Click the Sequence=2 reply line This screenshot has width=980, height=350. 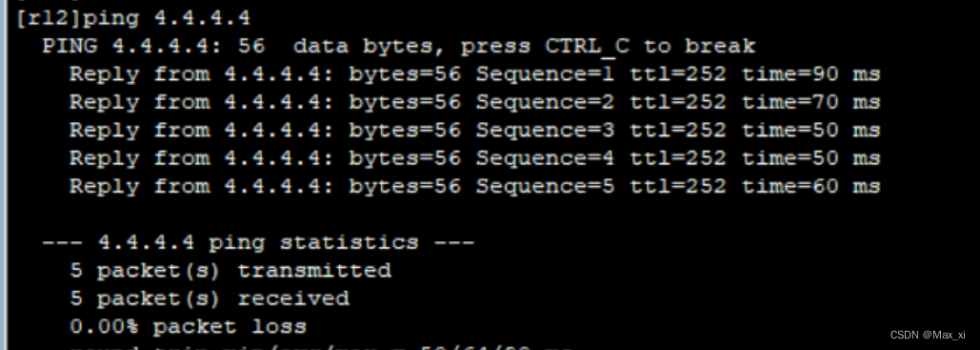coord(474,102)
